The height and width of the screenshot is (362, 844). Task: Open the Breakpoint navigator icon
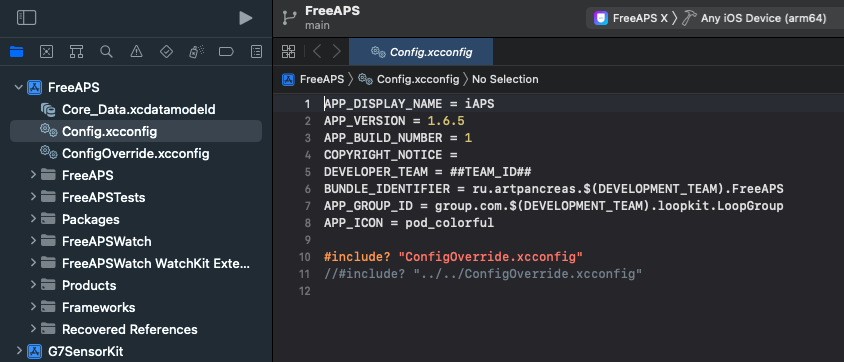tap(226, 52)
